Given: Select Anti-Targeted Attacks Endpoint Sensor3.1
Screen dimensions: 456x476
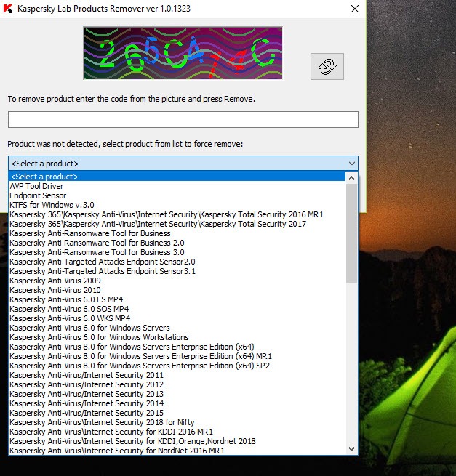Looking at the screenshot, I should (177, 271).
